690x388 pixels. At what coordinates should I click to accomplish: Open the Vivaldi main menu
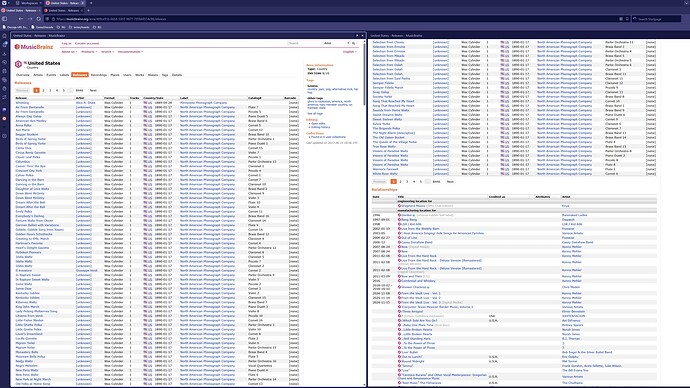click(4, 3)
